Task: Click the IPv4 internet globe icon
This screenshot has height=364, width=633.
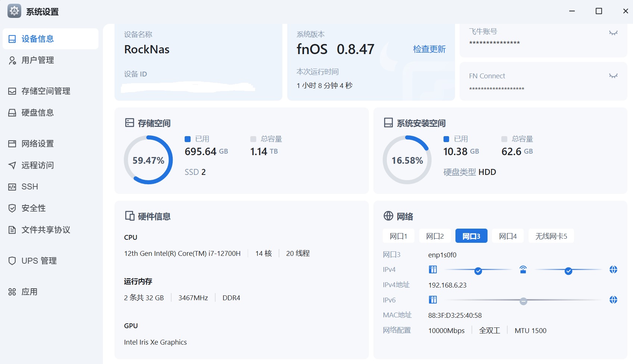Action: coord(613,270)
